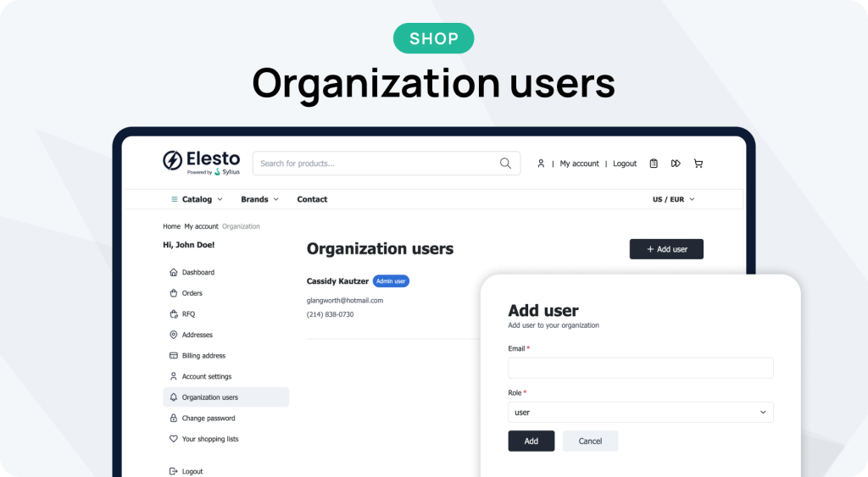The height and width of the screenshot is (477, 868).
Task: Click the heart icon for shopping lists
Action: [174, 439]
